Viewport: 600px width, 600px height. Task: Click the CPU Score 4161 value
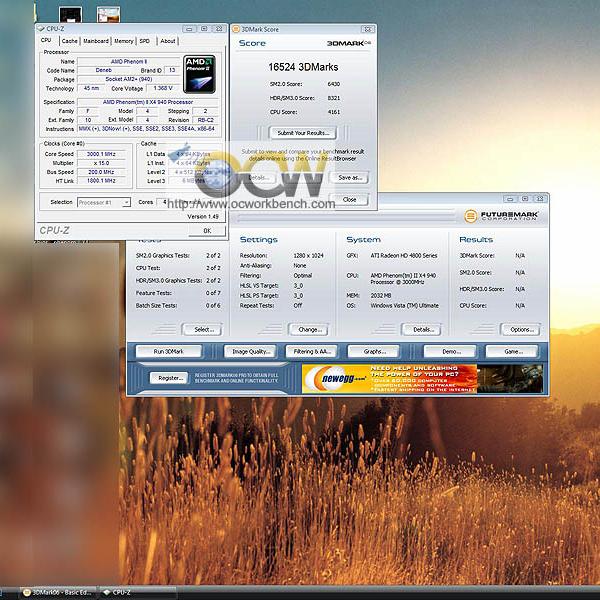334,112
